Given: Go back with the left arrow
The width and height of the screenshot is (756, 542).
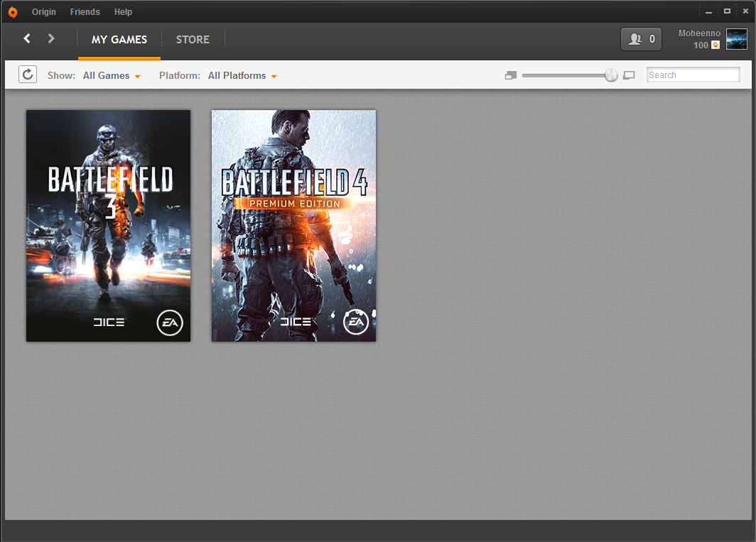Looking at the screenshot, I should [27, 38].
